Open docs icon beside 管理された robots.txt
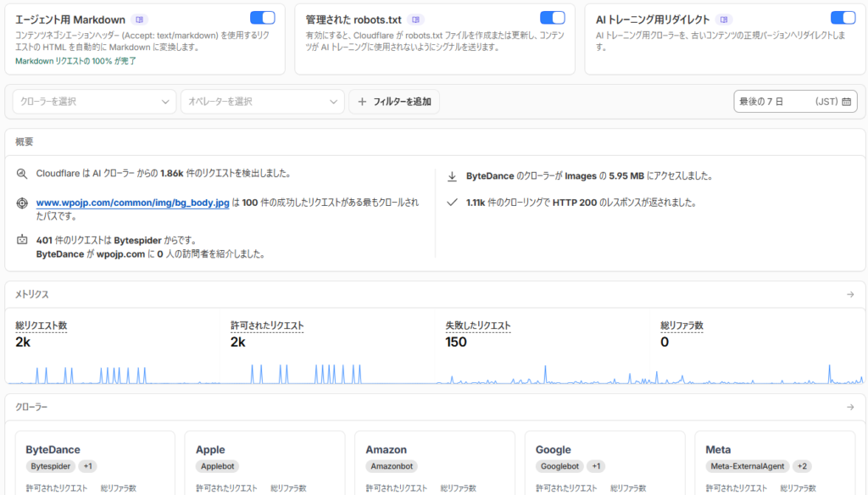The image size is (868, 495). coord(415,19)
